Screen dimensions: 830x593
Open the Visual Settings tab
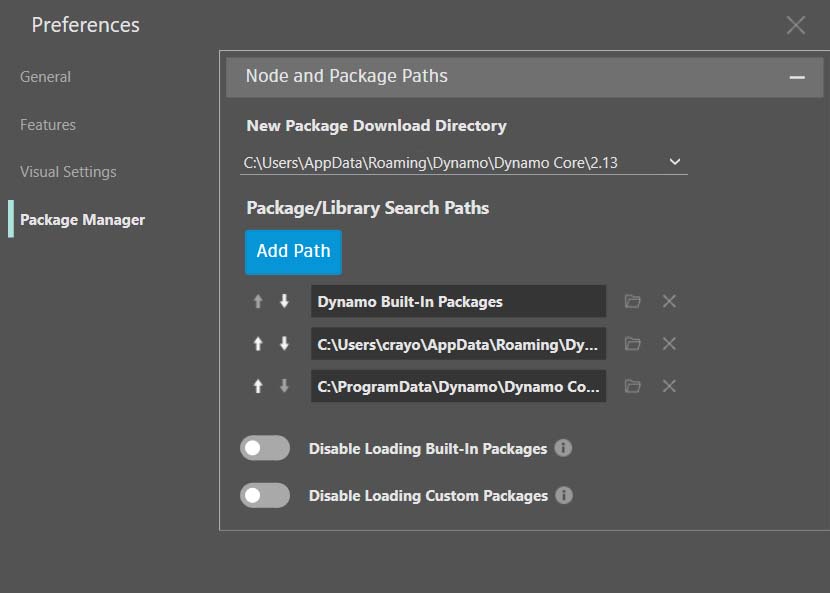coord(68,172)
